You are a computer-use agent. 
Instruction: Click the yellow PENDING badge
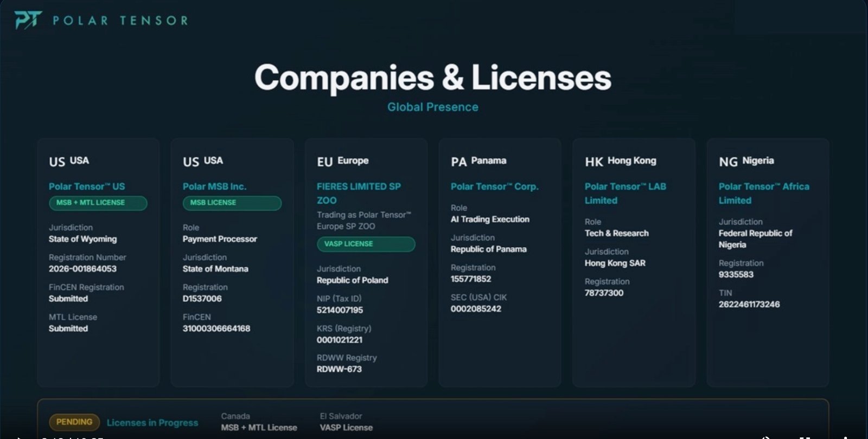pyautogui.click(x=74, y=422)
